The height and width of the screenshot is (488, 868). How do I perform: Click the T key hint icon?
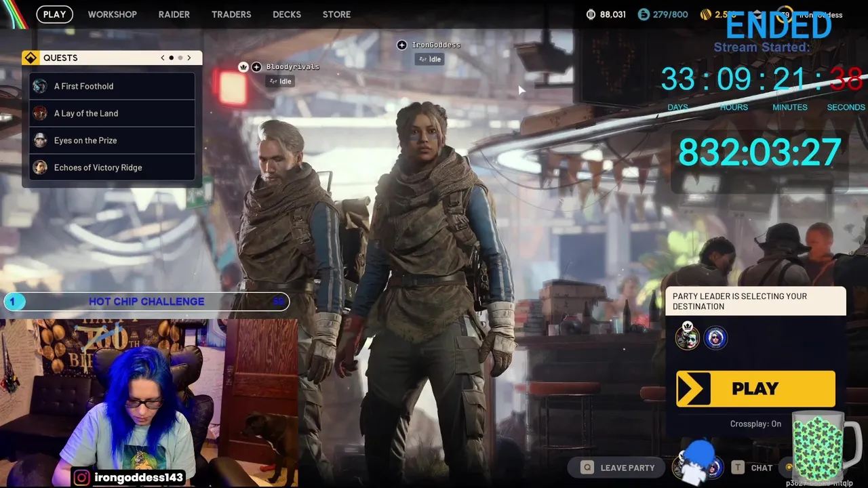[738, 468]
